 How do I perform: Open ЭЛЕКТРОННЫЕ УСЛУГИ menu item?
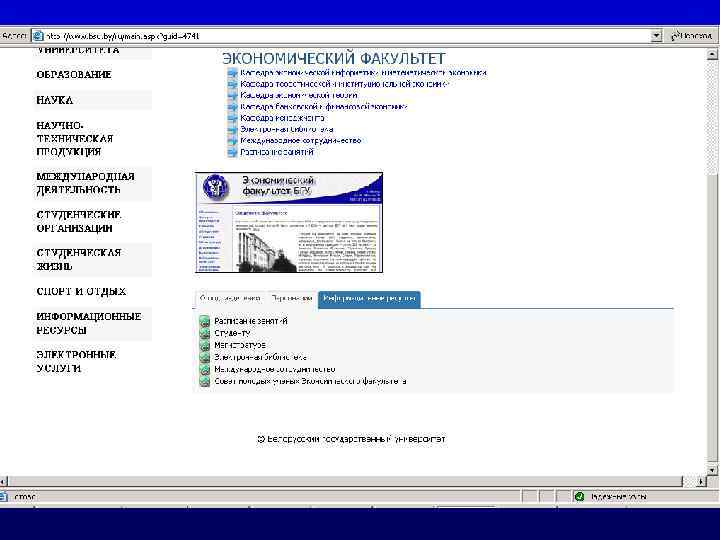click(76, 362)
